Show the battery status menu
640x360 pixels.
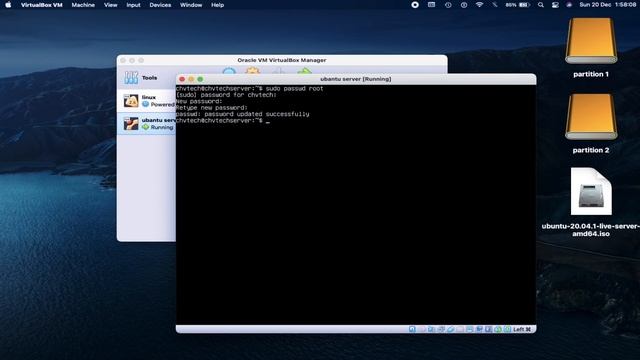tap(518, 5)
